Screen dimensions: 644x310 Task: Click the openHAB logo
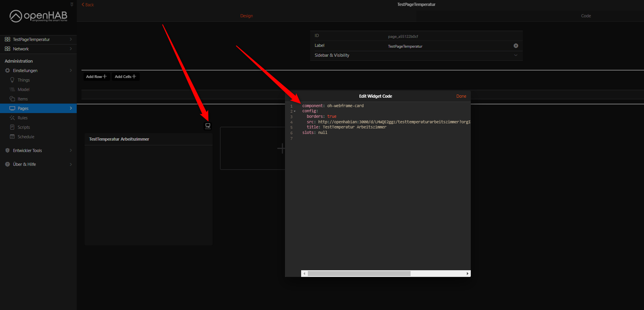(38, 16)
